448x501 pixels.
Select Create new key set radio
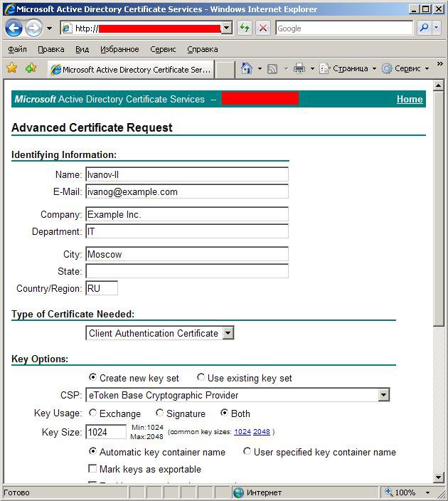click(92, 377)
